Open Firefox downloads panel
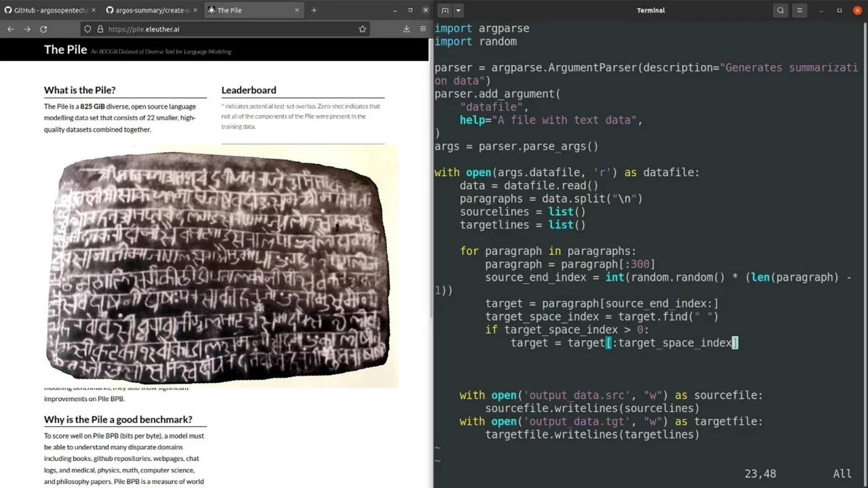Screen dimensions: 868x488 point(406,29)
